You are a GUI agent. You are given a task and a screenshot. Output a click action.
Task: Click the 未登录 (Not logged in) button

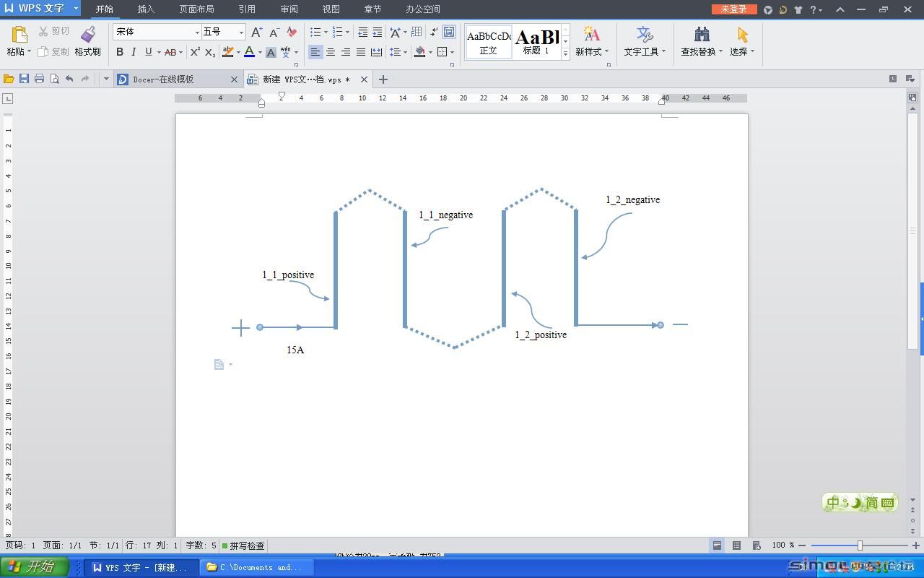[x=734, y=9]
